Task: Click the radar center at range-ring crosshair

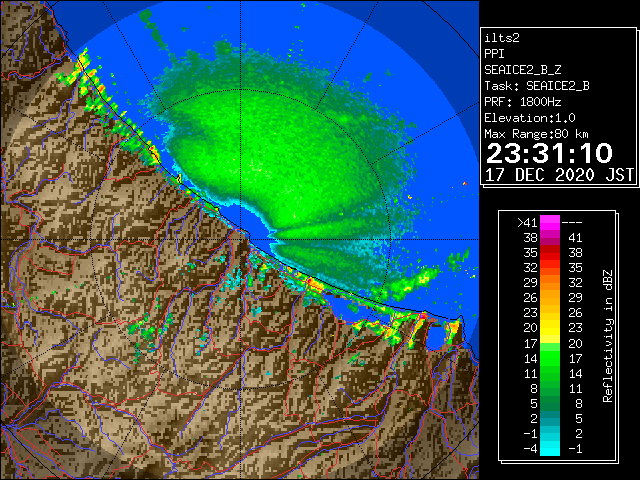Action: [x=240, y=240]
